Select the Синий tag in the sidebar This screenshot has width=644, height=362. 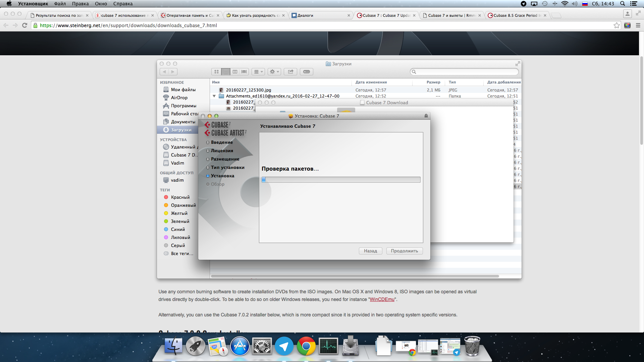178,229
